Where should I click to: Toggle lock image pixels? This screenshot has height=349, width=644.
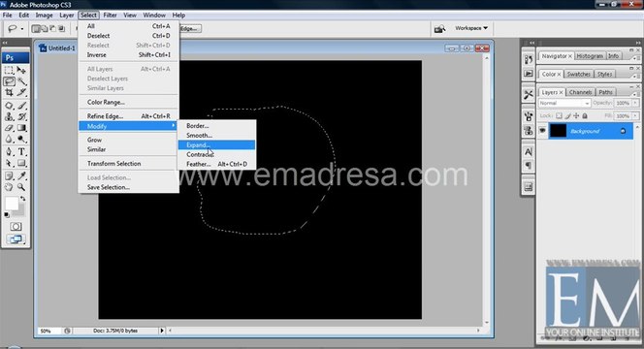[567, 115]
